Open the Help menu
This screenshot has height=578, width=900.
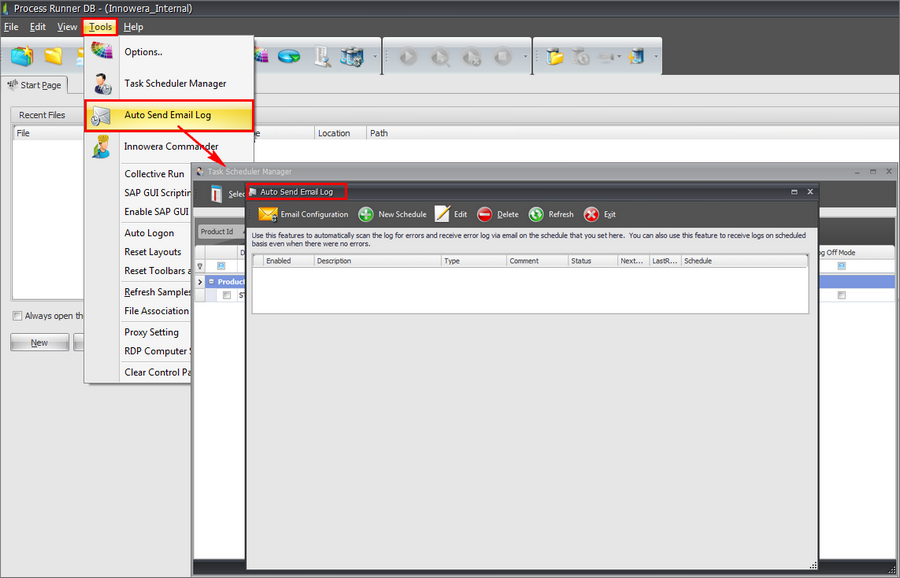[133, 27]
